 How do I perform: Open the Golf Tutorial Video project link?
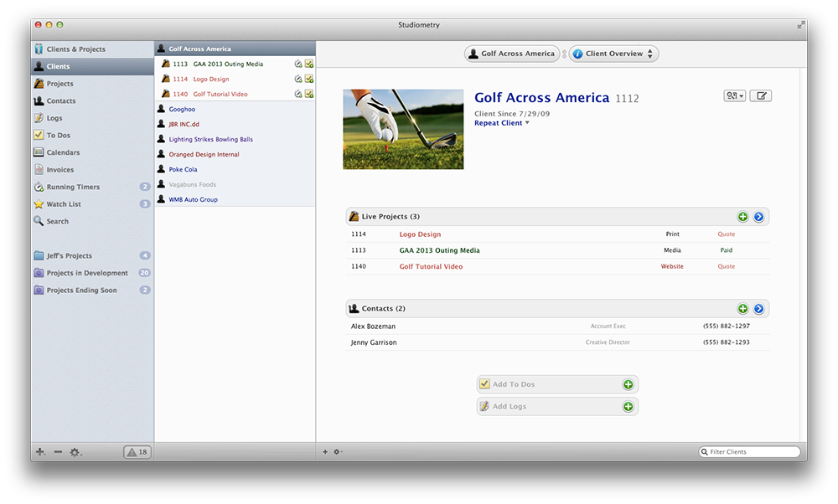tap(431, 266)
